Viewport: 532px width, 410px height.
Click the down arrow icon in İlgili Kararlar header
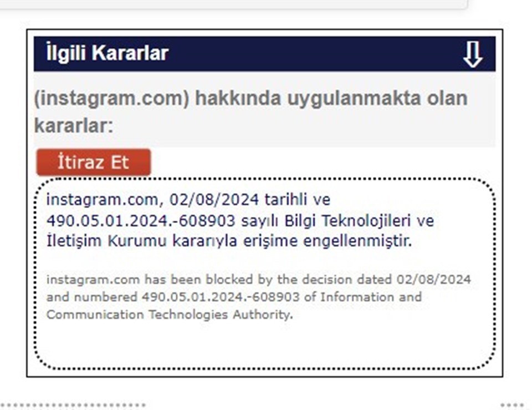(x=472, y=55)
